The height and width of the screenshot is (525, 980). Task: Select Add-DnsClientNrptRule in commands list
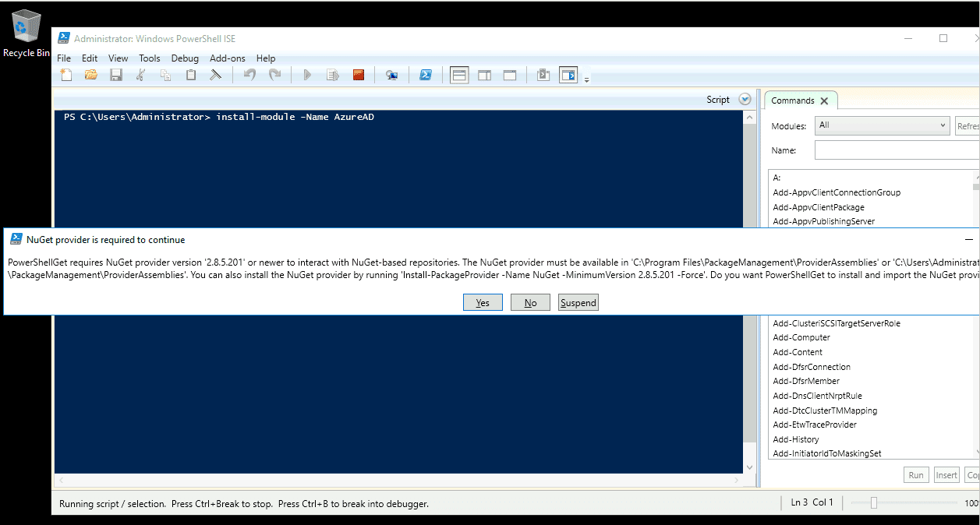tap(817, 396)
